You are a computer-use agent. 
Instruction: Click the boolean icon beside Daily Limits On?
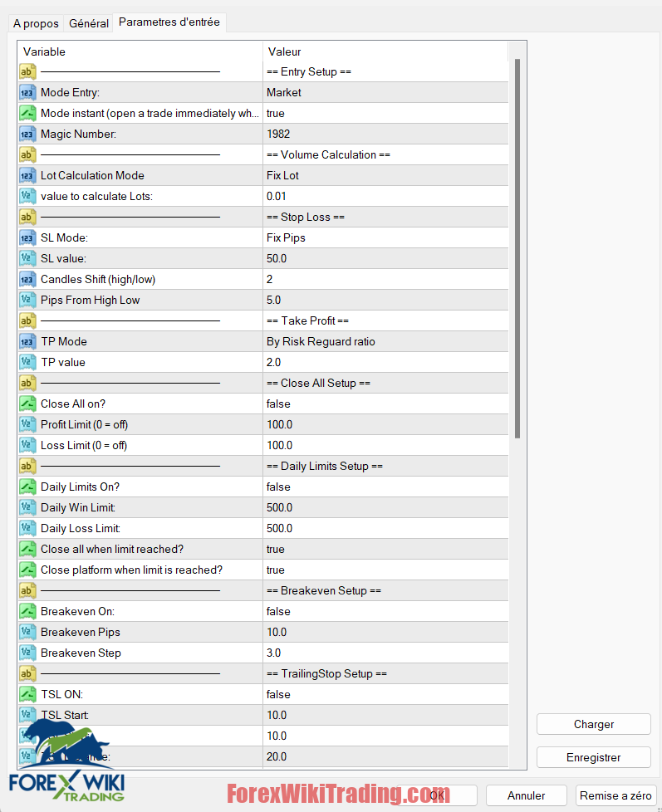[x=27, y=487]
